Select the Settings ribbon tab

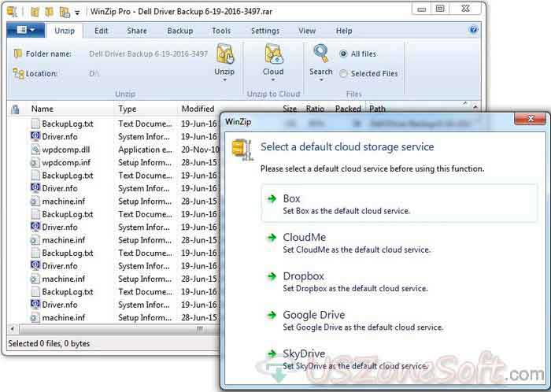click(x=265, y=31)
